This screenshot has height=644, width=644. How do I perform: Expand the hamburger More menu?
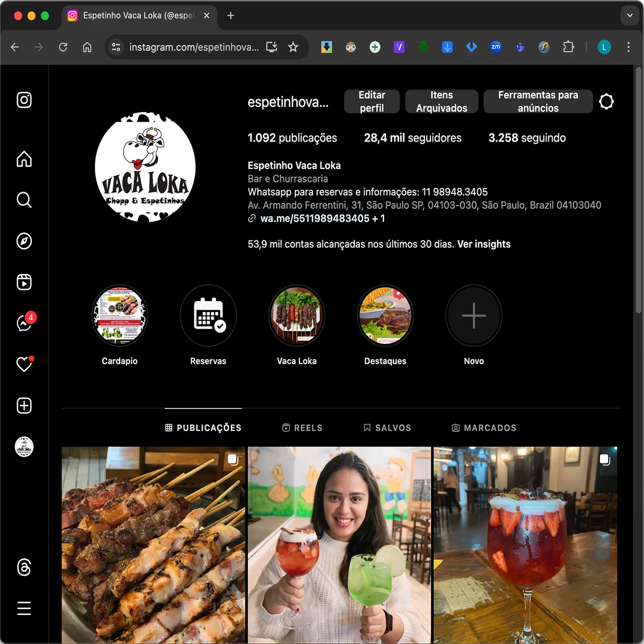[x=24, y=608]
